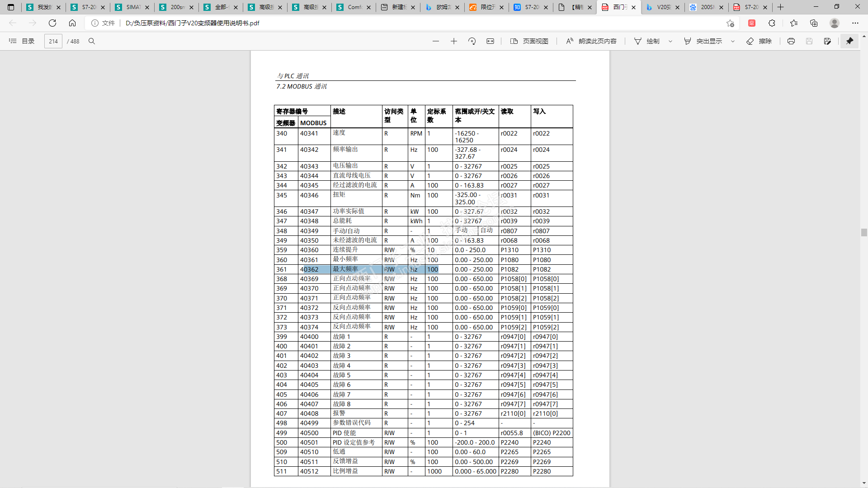Click the PDF search magnifier icon
The image size is (868, 488).
[92, 41]
